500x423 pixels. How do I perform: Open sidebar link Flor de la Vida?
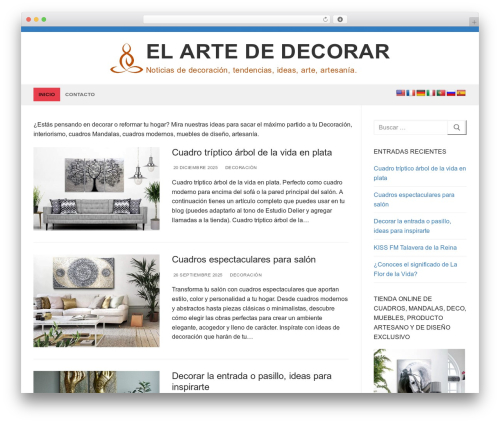(x=415, y=269)
